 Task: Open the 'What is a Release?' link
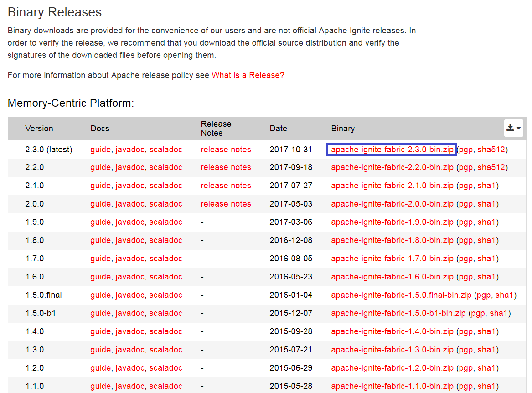click(248, 75)
